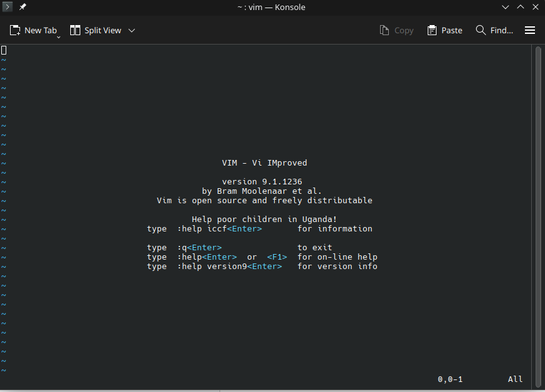This screenshot has height=392, width=545.
Task: Click the Split View button
Action: 95,31
